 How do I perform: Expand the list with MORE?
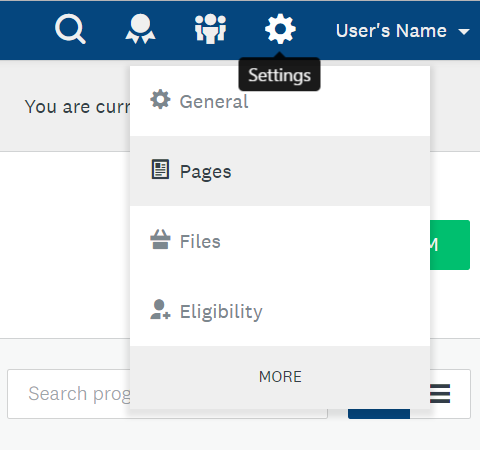point(280,377)
